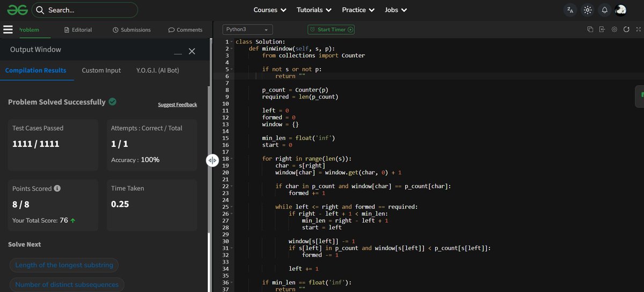Collapse the fold arrow on line 5
Screen dimensions: 644x292
(x=232, y=69)
